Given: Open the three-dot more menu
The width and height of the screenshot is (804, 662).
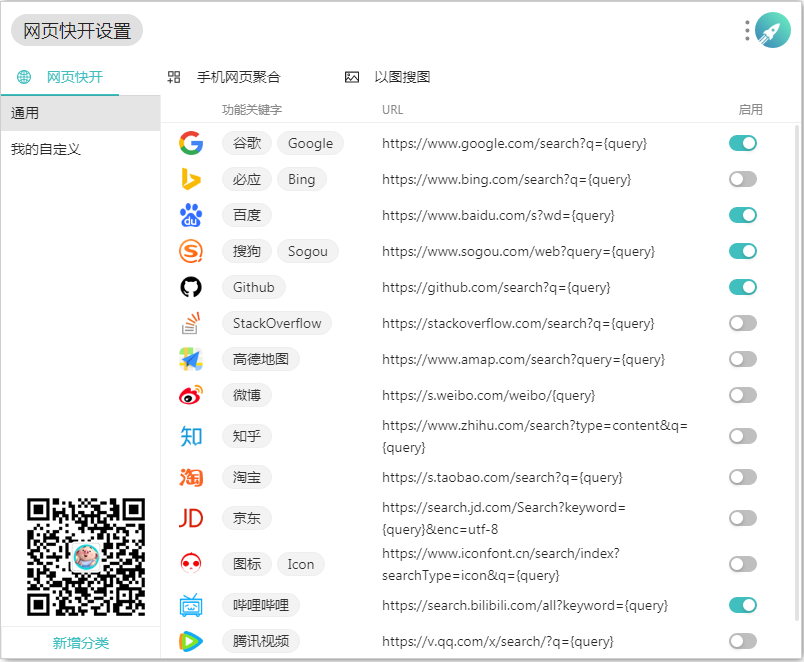Looking at the screenshot, I should (747, 30).
